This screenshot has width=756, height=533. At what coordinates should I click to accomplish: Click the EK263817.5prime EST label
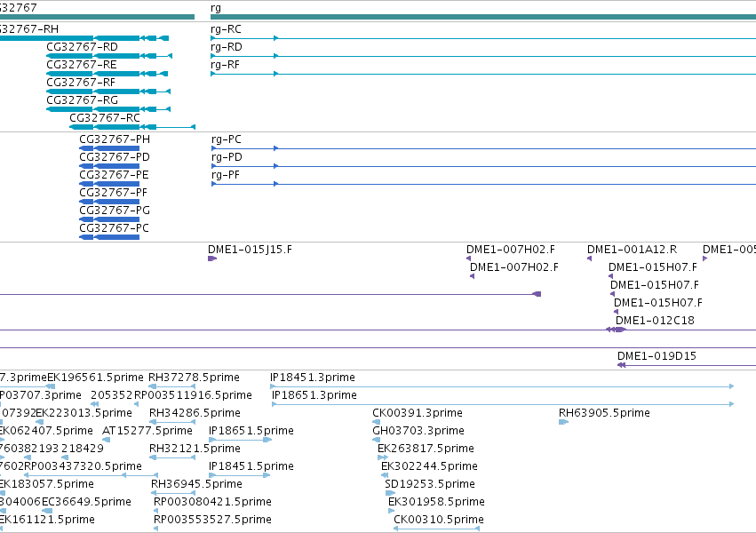tap(426, 449)
